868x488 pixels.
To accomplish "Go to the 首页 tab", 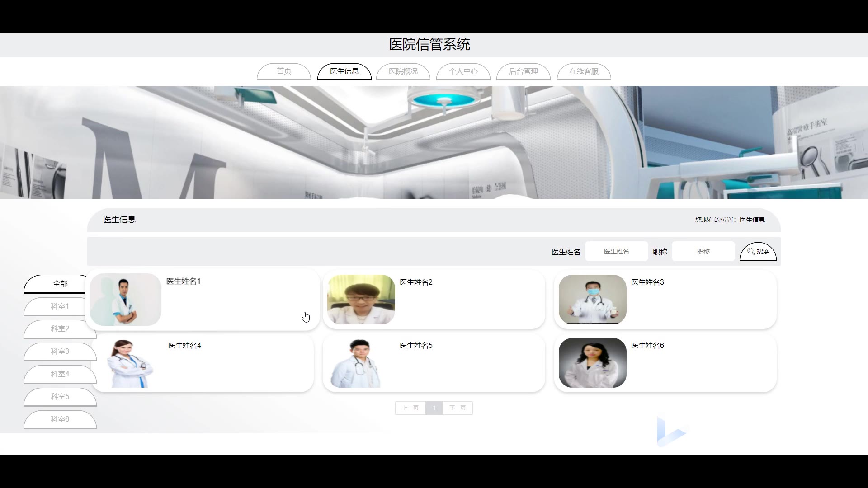I will [x=284, y=71].
